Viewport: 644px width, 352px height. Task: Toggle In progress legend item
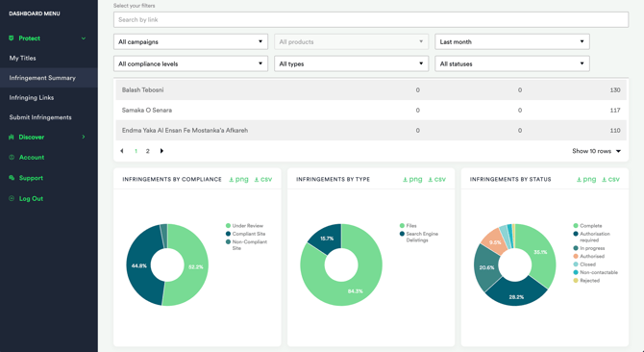point(589,248)
